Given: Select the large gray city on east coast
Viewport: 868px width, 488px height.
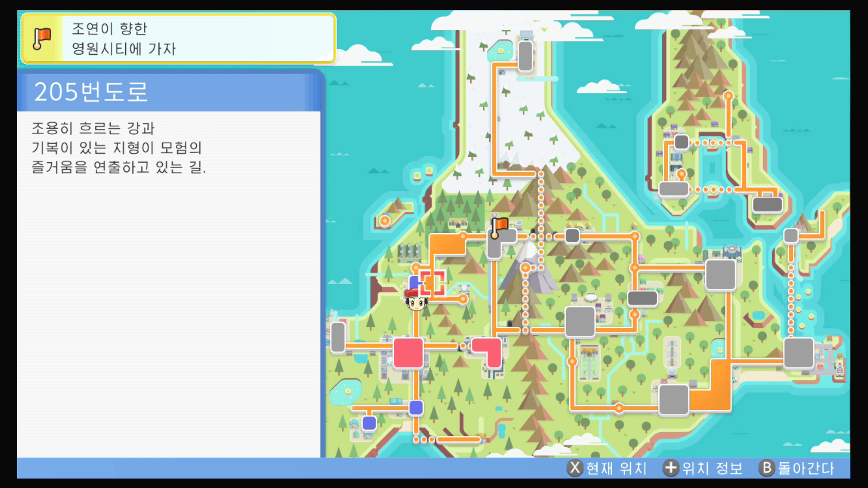Looking at the screenshot, I should tap(799, 353).
